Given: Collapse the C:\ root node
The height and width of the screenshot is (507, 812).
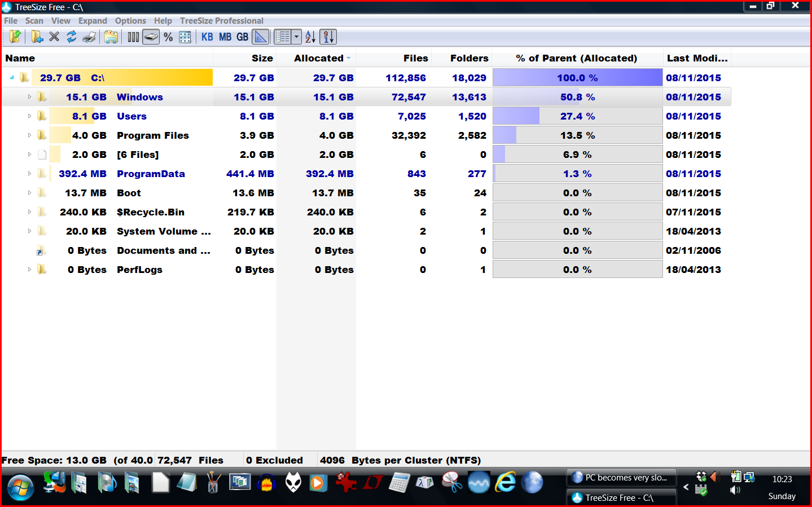Looking at the screenshot, I should tap(12, 78).
